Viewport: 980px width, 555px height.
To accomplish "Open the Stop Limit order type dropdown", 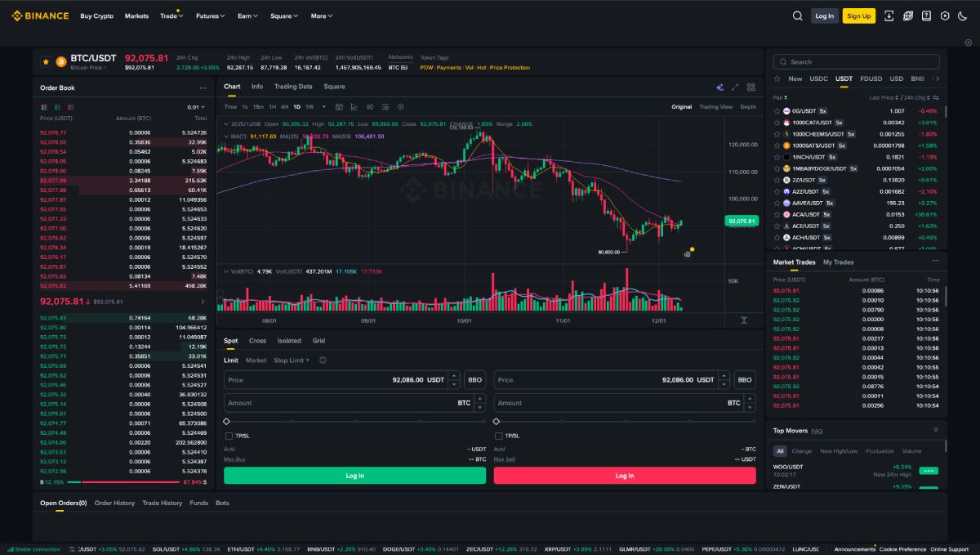I will pyautogui.click(x=292, y=360).
